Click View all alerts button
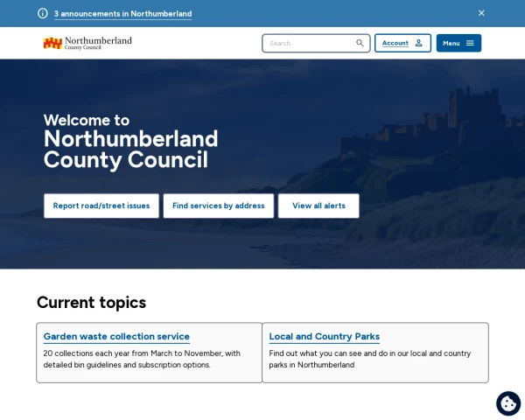 coord(318,206)
